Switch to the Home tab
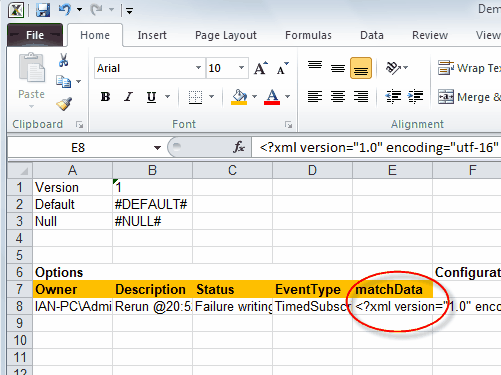The image size is (501, 375). (x=95, y=35)
